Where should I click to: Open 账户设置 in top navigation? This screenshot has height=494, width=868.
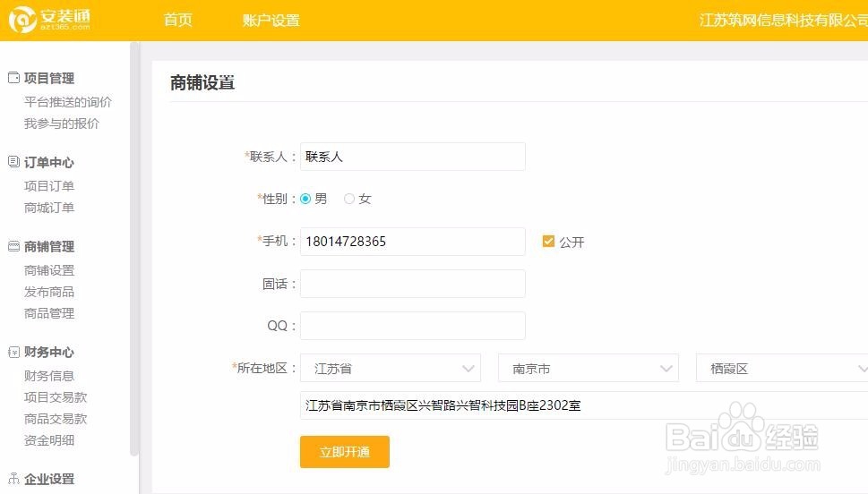[271, 21]
